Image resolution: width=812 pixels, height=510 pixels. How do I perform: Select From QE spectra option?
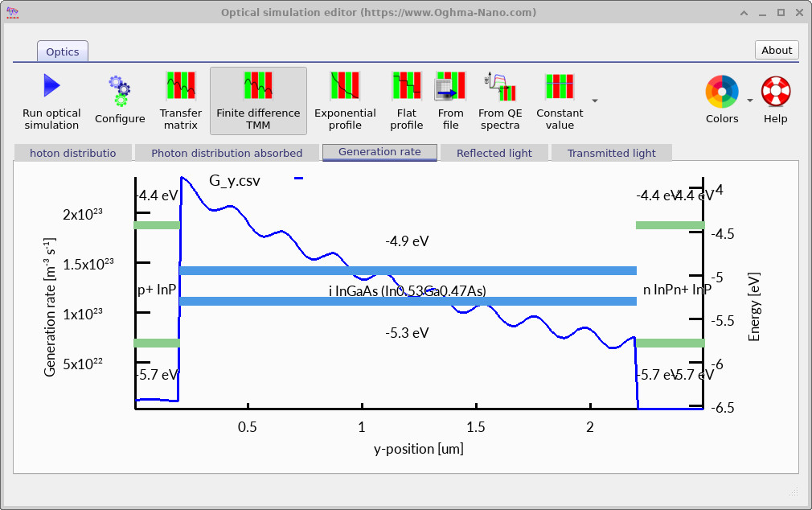point(500,101)
